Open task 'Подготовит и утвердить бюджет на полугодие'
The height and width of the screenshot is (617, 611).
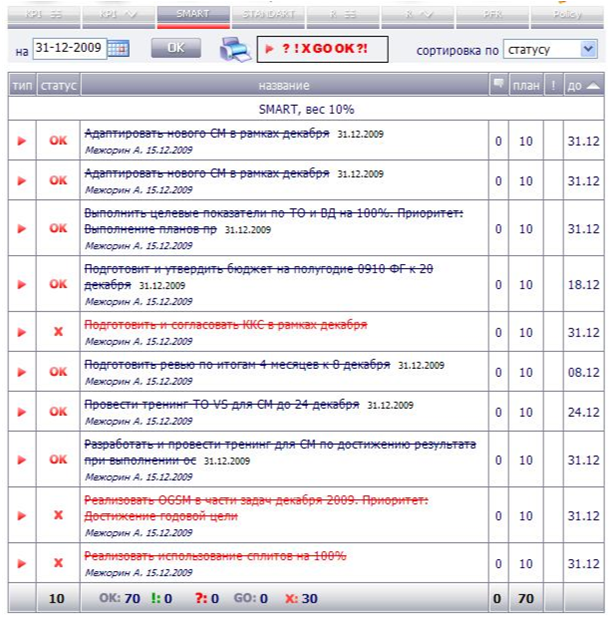pyautogui.click(x=258, y=277)
